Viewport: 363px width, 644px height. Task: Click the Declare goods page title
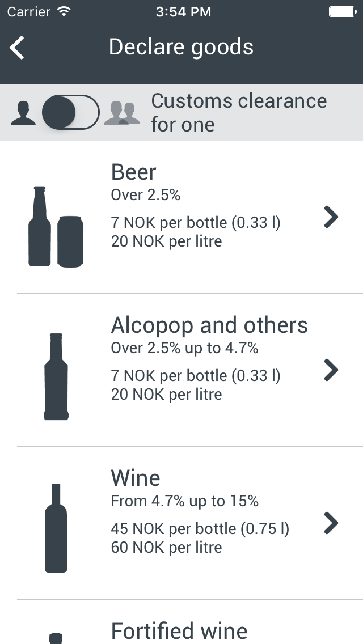click(181, 47)
